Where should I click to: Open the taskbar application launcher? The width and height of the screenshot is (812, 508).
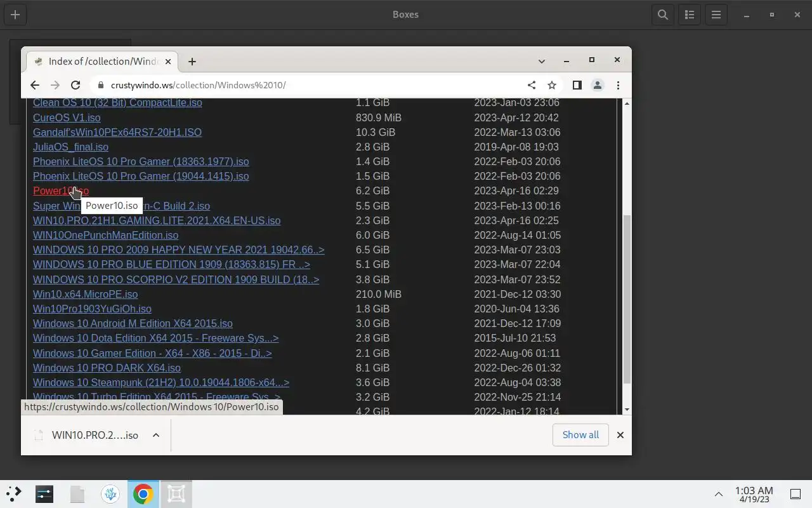coord(14,493)
